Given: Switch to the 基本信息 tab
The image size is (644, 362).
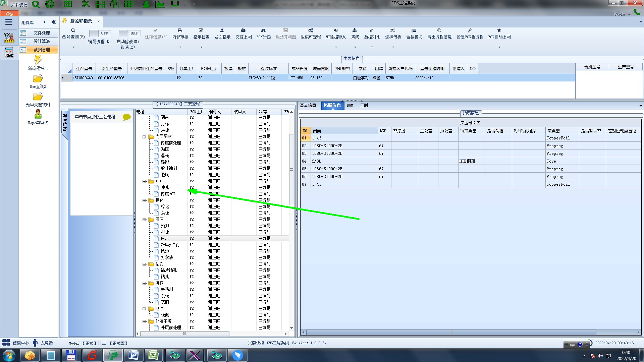Looking at the screenshot, I should click(x=308, y=105).
